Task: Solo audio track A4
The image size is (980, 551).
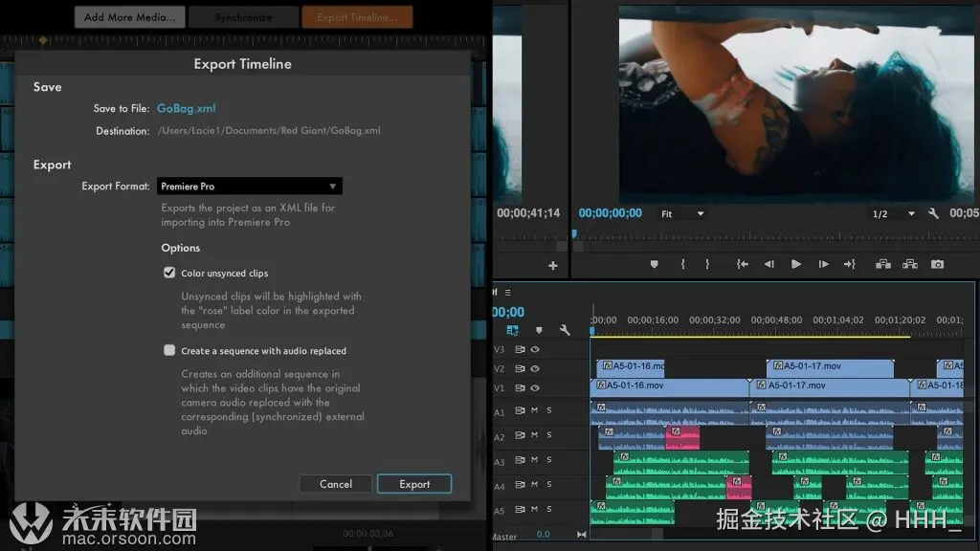Action: pos(549,485)
